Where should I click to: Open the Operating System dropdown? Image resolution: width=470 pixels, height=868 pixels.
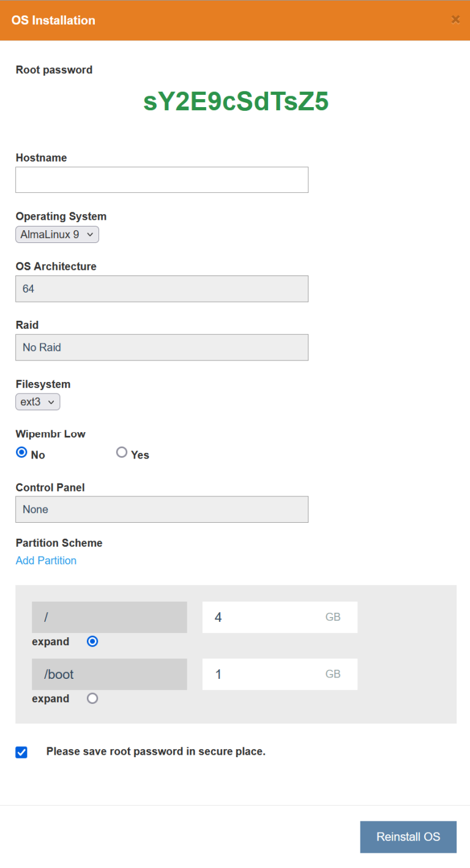(57, 234)
